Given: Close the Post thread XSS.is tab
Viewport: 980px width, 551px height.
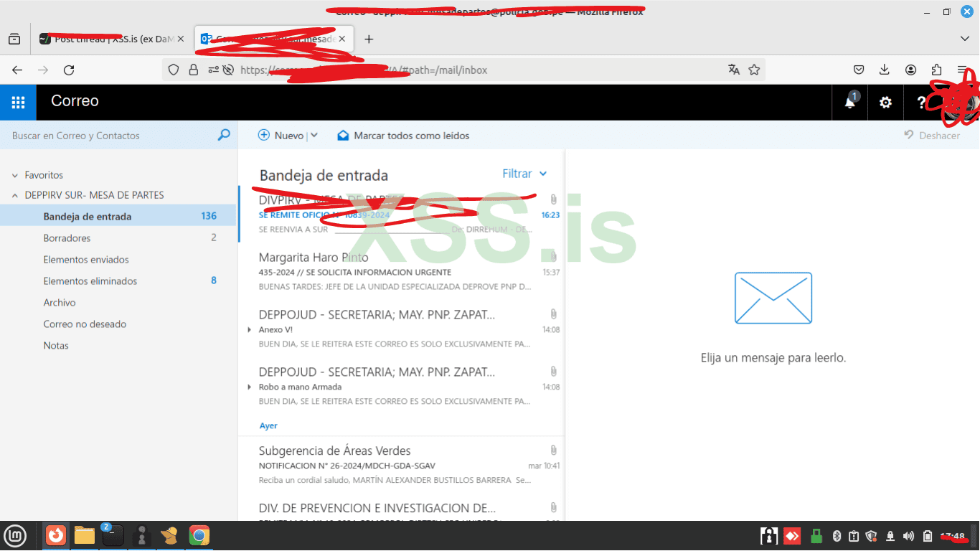Looking at the screenshot, I should pos(181,39).
